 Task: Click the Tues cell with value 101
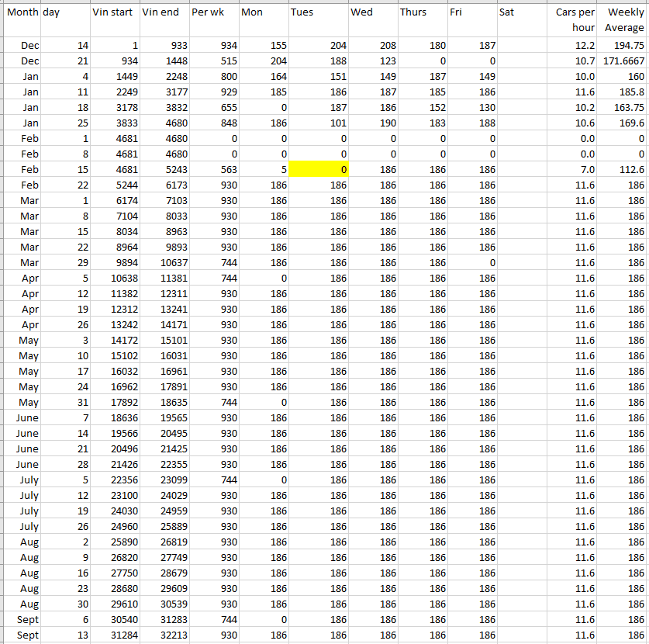click(x=318, y=123)
